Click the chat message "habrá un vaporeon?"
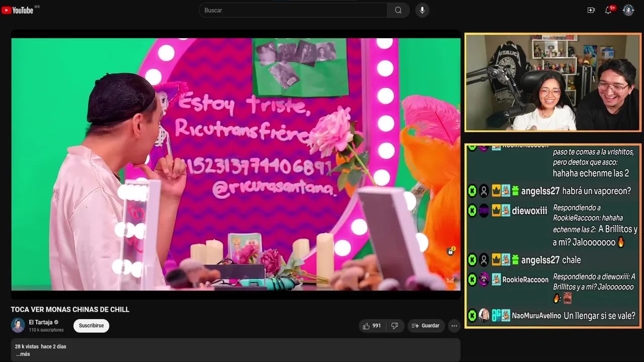This screenshot has height=362, width=644. tap(597, 191)
